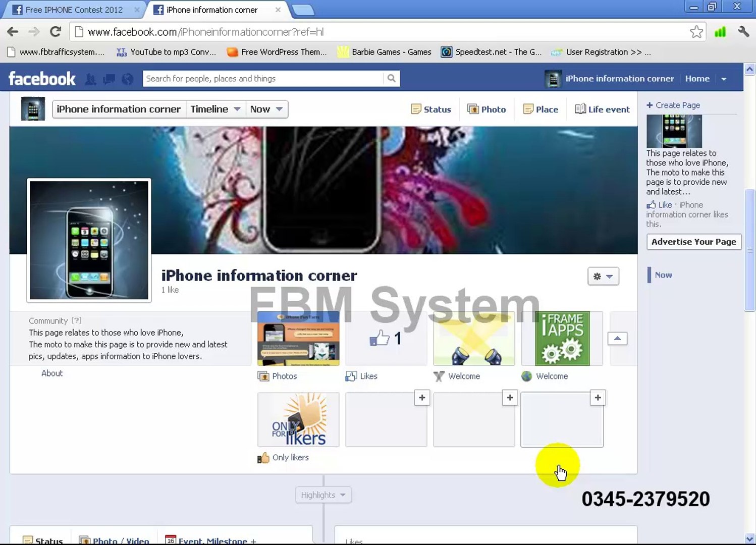Image resolution: width=756 pixels, height=545 pixels.
Task: Bookmark page with star icon
Action: 696,32
